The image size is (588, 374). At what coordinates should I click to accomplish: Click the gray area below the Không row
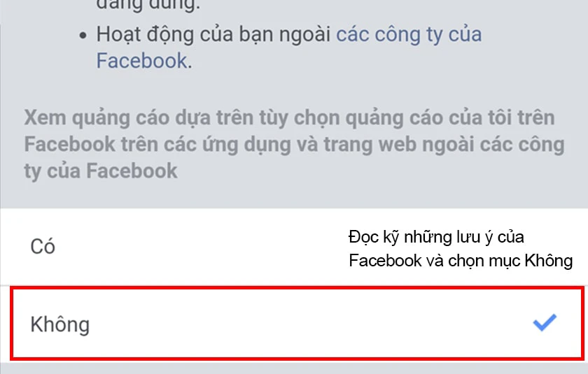(294, 368)
